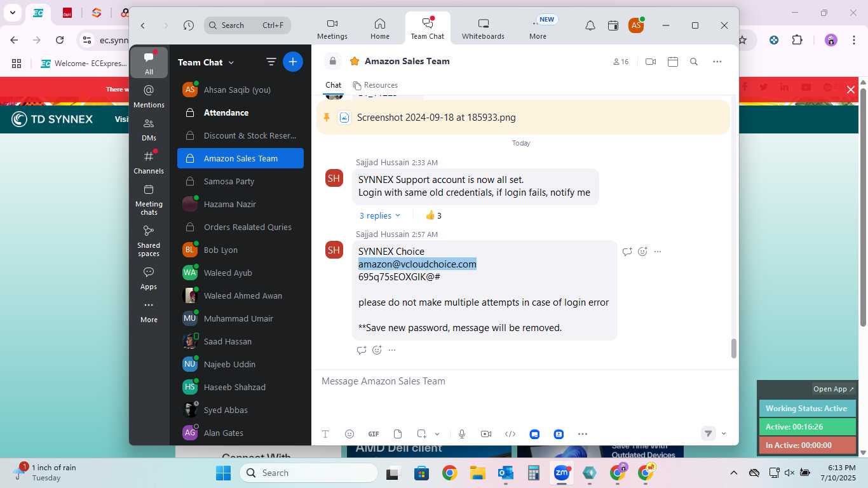Open Channels in the sidebar

click(x=149, y=162)
